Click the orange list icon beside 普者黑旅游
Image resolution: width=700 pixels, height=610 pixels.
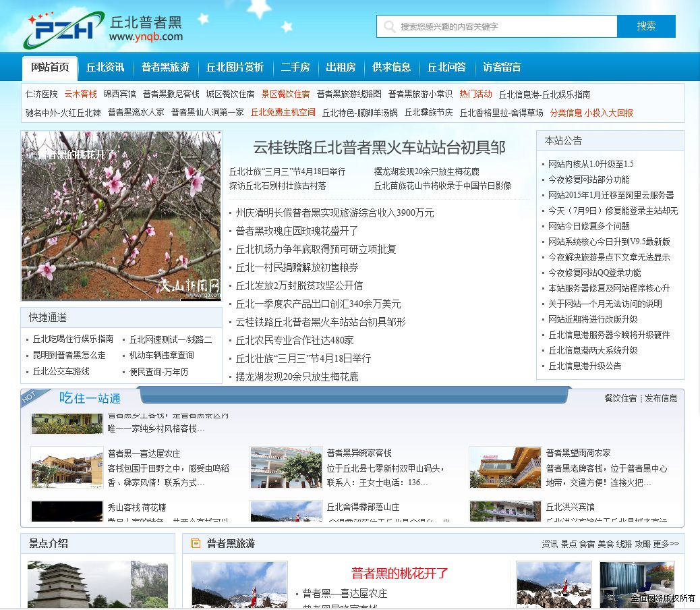pos(195,543)
